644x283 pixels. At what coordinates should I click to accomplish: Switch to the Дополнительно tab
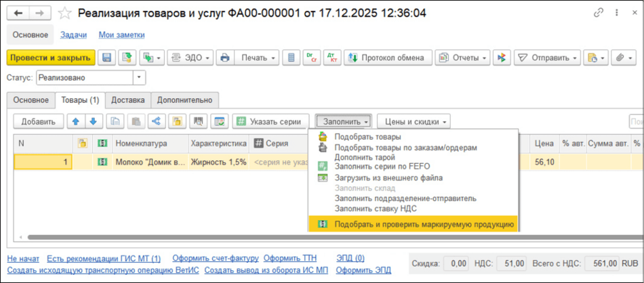(184, 100)
